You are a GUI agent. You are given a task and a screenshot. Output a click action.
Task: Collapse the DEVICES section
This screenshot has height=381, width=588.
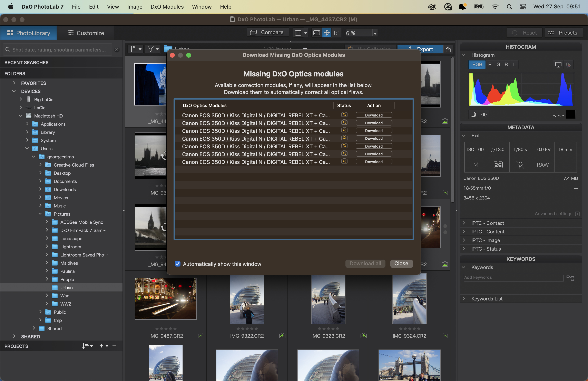click(x=14, y=91)
